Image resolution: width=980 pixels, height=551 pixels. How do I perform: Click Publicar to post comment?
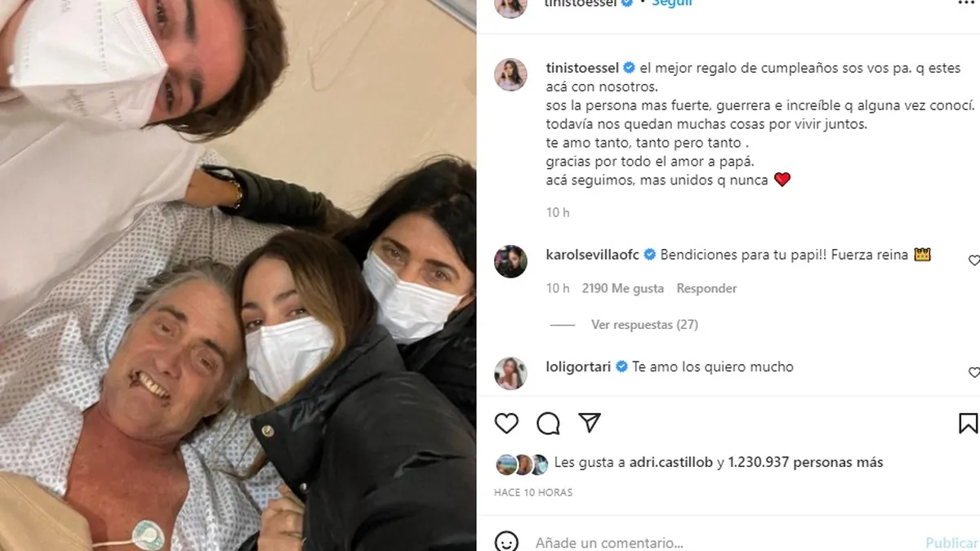click(952, 543)
